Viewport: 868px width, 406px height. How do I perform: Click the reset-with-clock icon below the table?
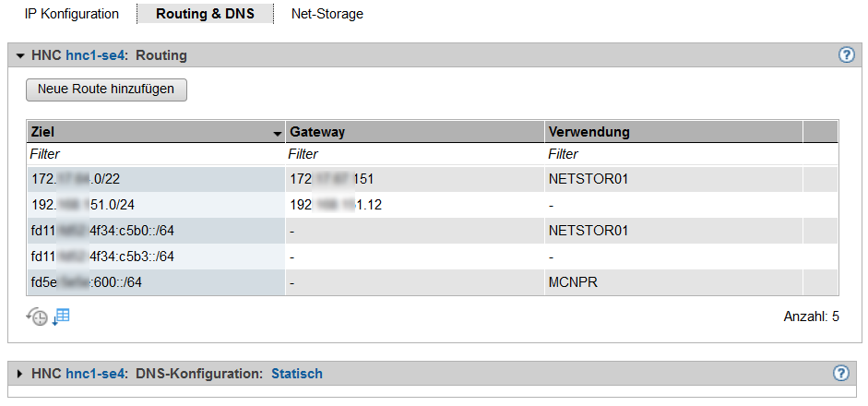point(37,316)
